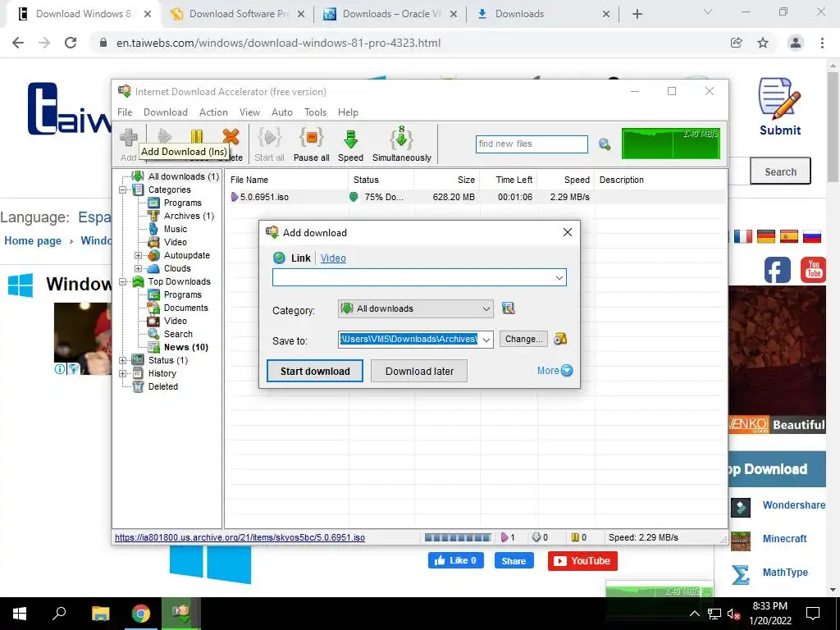Viewport: 840px width, 630px height.
Task: Expand the History tree node
Action: point(123,373)
